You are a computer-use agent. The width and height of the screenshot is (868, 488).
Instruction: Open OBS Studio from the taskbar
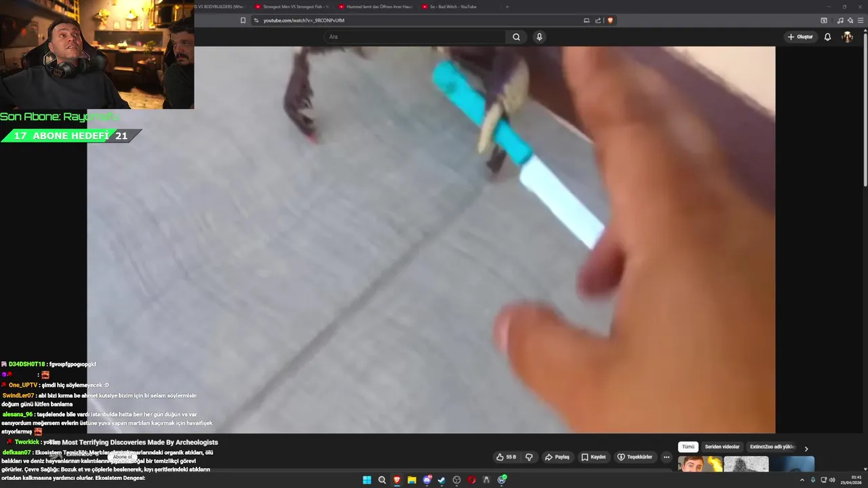(x=456, y=480)
